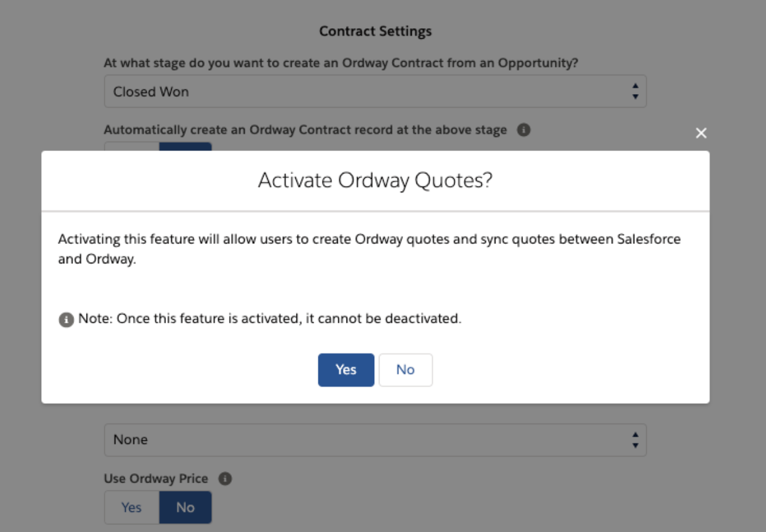Set Use Ordway Price to No
Image resolution: width=766 pixels, height=532 pixels.
tap(185, 507)
